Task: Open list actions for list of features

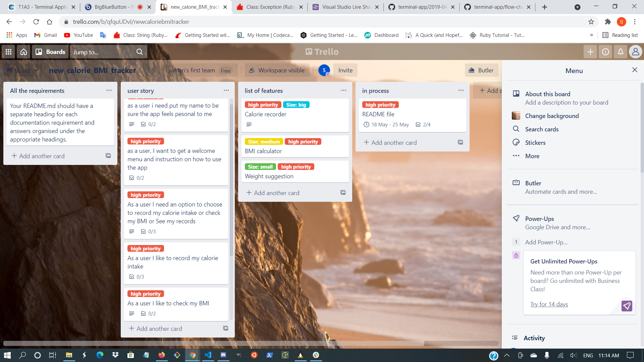Action: pos(343,90)
